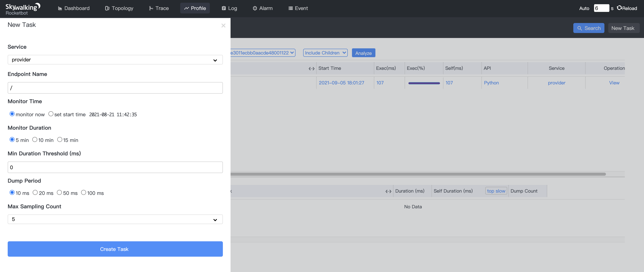Click the resize arrows icon beside Duration (ms)

(x=388, y=191)
